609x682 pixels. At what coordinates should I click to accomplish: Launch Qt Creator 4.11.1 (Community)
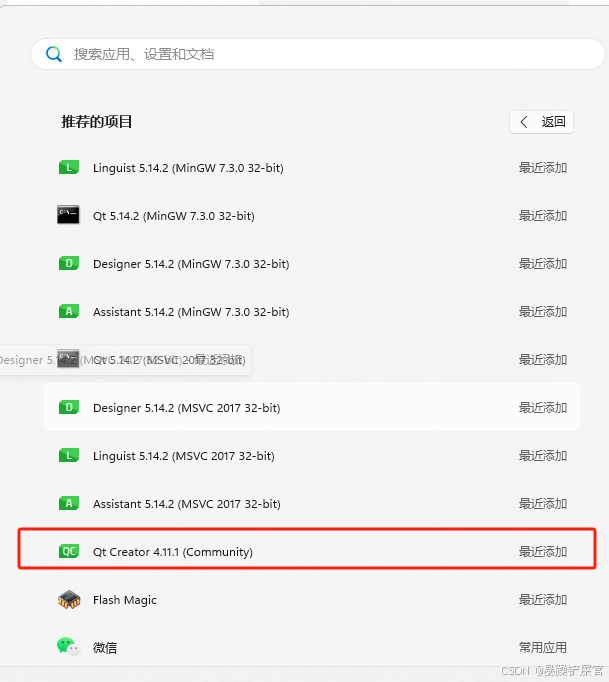coord(312,552)
